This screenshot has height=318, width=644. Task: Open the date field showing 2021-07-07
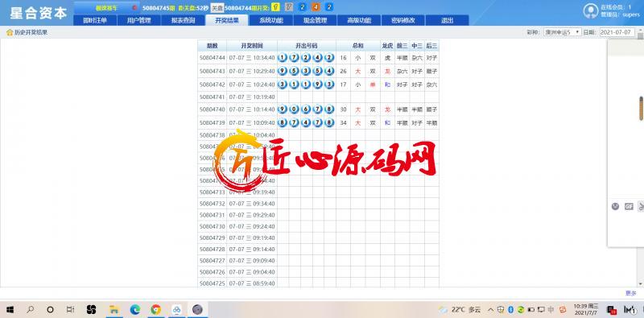pyautogui.click(x=617, y=32)
